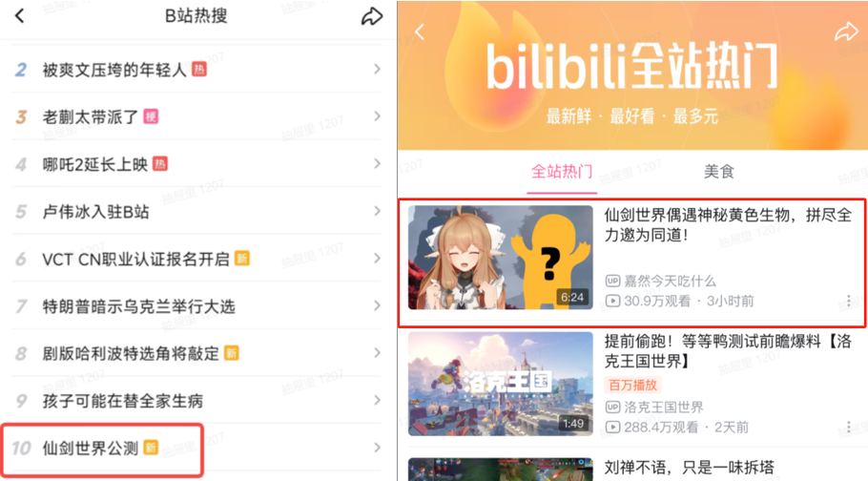This screenshot has width=868, height=481.
Task: Tap play count icon beside 288.4万观看
Action: click(612, 428)
